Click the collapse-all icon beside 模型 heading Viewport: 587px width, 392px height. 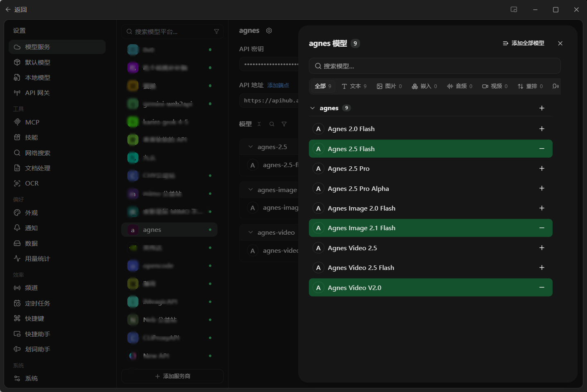coord(259,124)
